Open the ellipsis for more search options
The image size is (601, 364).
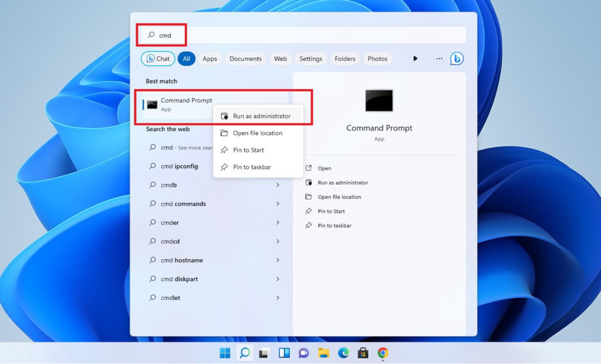pyautogui.click(x=439, y=59)
